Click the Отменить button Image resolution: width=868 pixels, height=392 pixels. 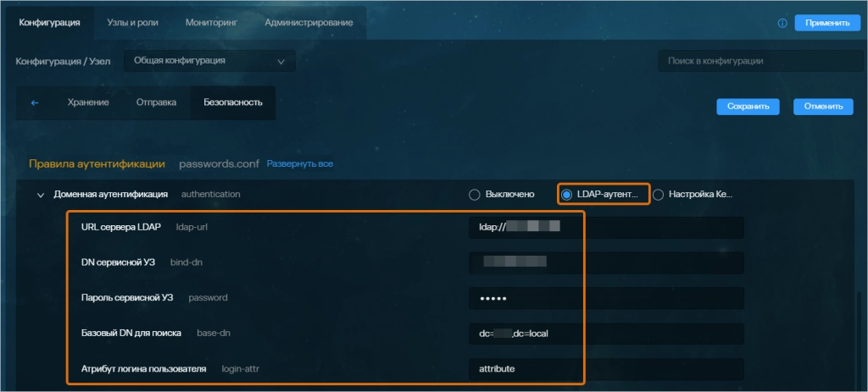pyautogui.click(x=822, y=107)
